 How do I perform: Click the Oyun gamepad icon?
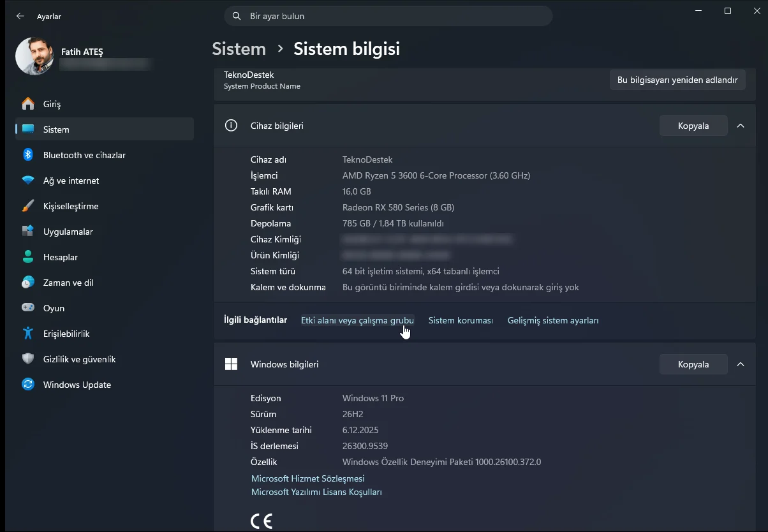click(28, 308)
